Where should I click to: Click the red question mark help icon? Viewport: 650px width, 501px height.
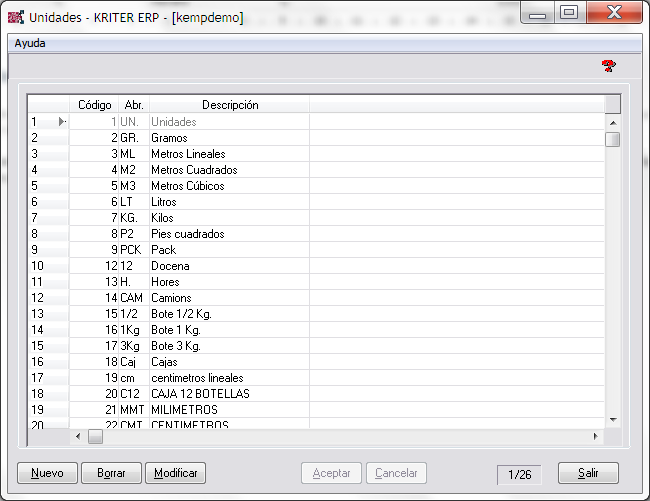(x=608, y=66)
